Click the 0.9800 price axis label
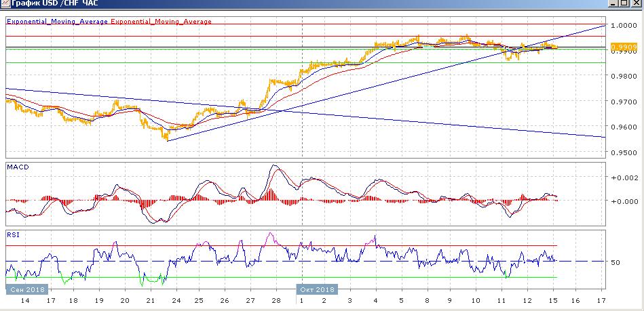Screen dimensions: 644x311 click(624, 76)
